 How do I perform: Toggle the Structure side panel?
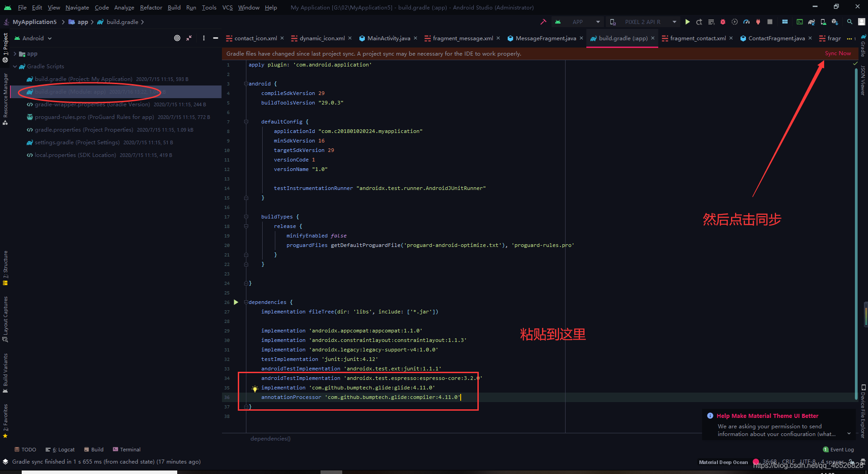(5, 268)
